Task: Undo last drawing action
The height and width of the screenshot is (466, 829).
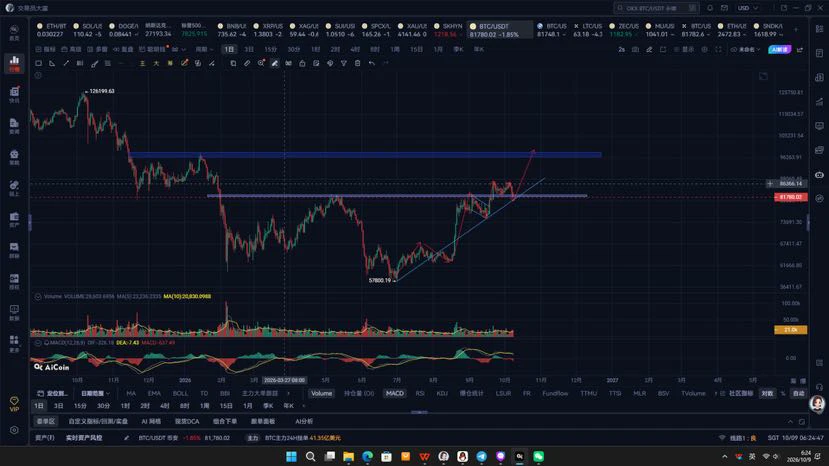Action: pyautogui.click(x=372, y=63)
